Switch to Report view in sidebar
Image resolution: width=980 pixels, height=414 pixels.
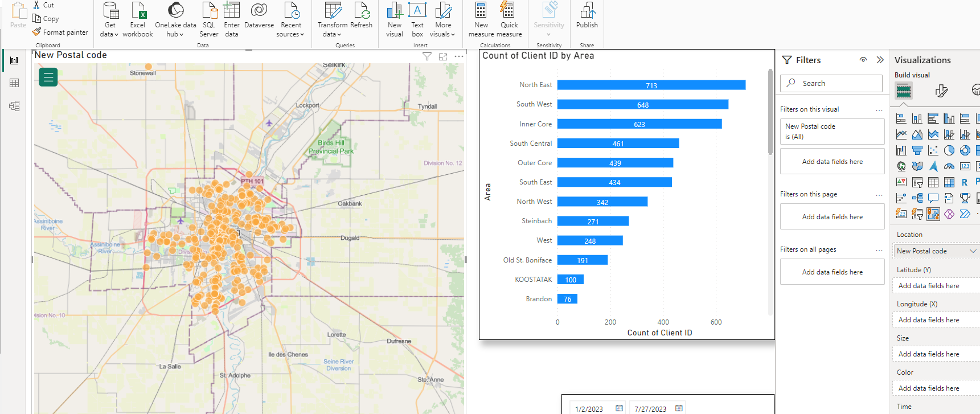(14, 60)
